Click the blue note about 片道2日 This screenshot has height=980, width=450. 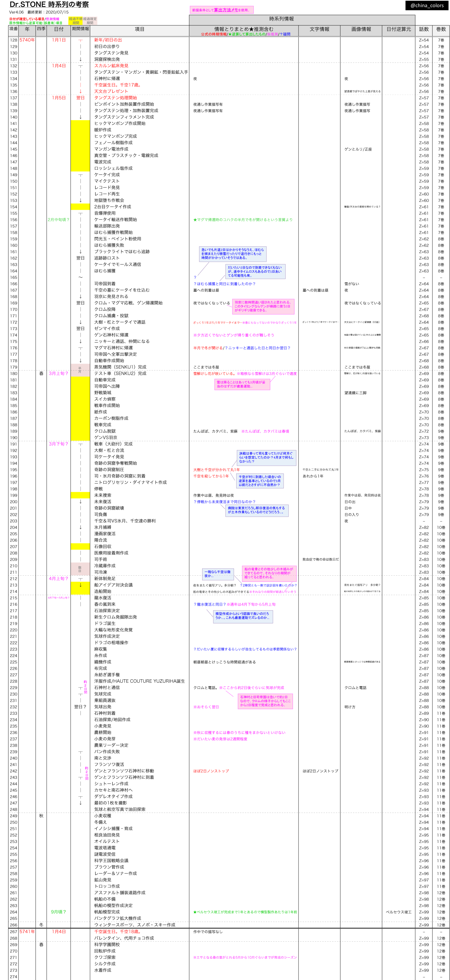(233, 254)
